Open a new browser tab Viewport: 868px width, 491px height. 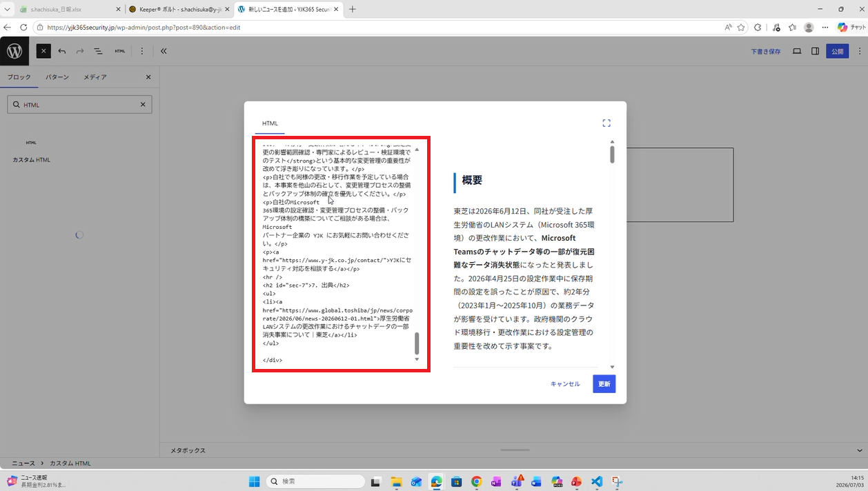click(x=353, y=10)
